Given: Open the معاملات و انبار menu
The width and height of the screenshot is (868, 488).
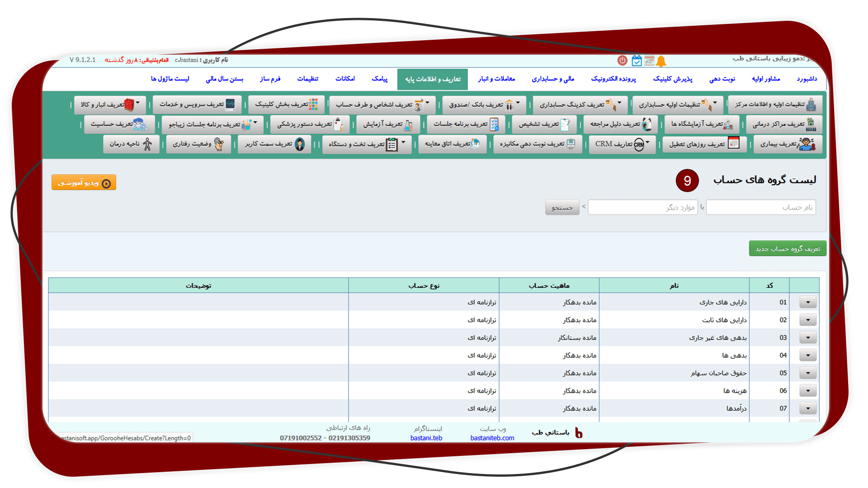Looking at the screenshot, I should (496, 79).
